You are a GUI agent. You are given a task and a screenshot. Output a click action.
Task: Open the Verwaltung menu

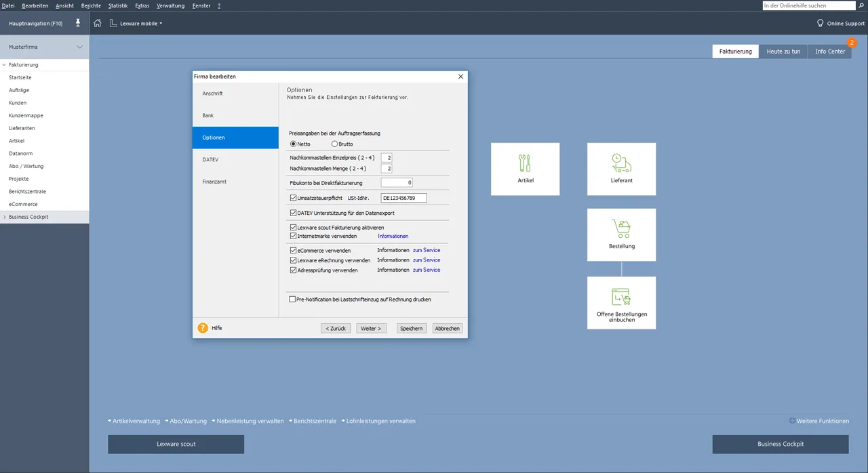coord(170,5)
